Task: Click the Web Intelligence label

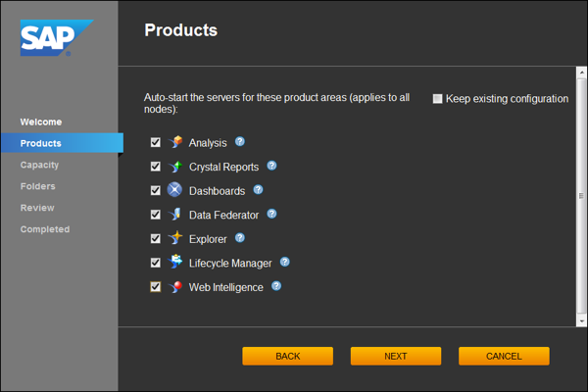Action: [x=225, y=287]
